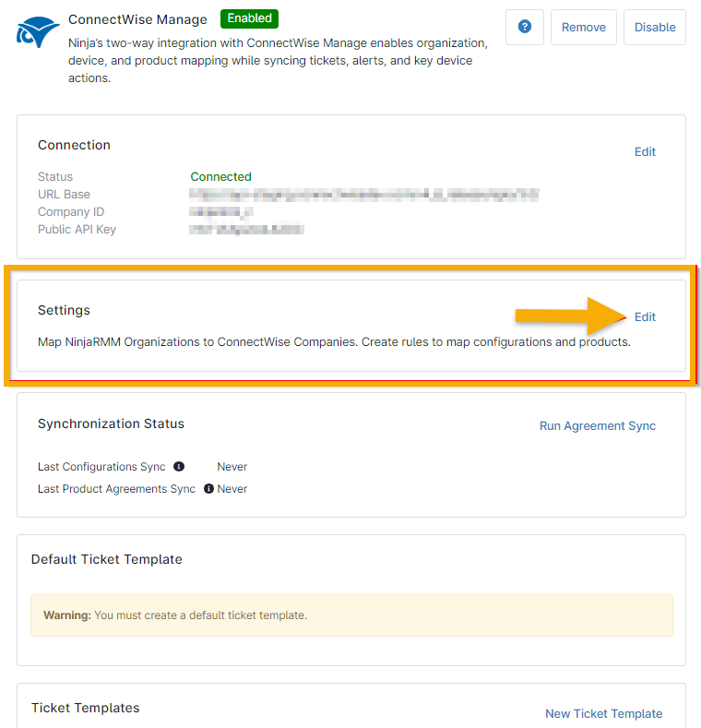The width and height of the screenshot is (701, 728).
Task: Click the blurred Public API Key value
Action: tap(246, 230)
